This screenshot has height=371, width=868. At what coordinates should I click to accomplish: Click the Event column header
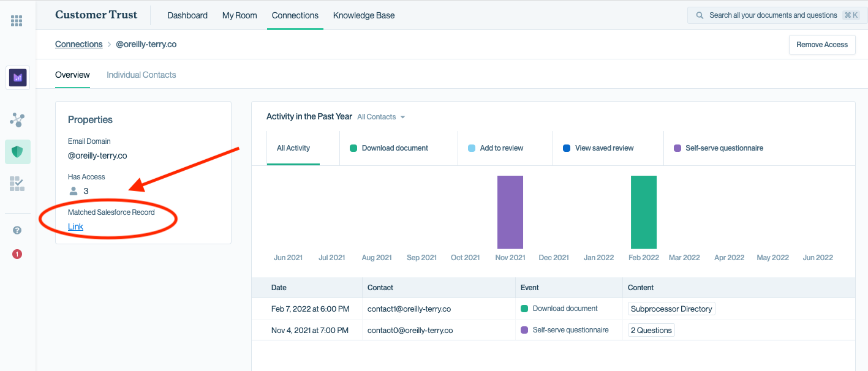(530, 288)
